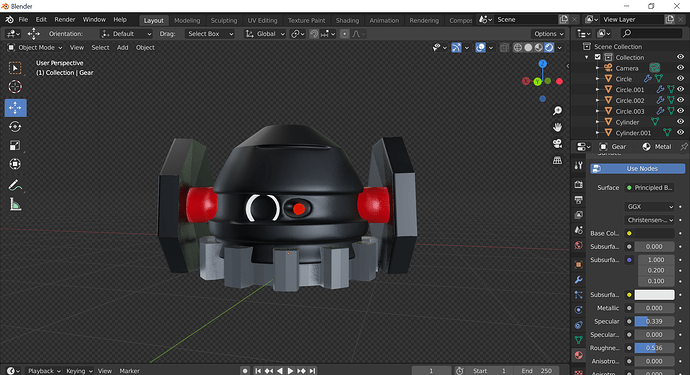Open GGX distribution dropdown
Screen dimensions: 690x375
pyautogui.click(x=650, y=206)
